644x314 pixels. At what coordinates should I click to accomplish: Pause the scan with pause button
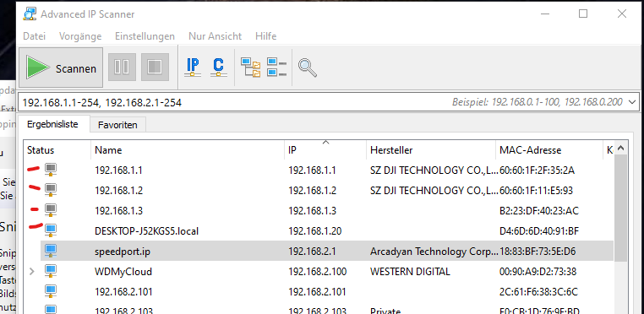tap(122, 67)
